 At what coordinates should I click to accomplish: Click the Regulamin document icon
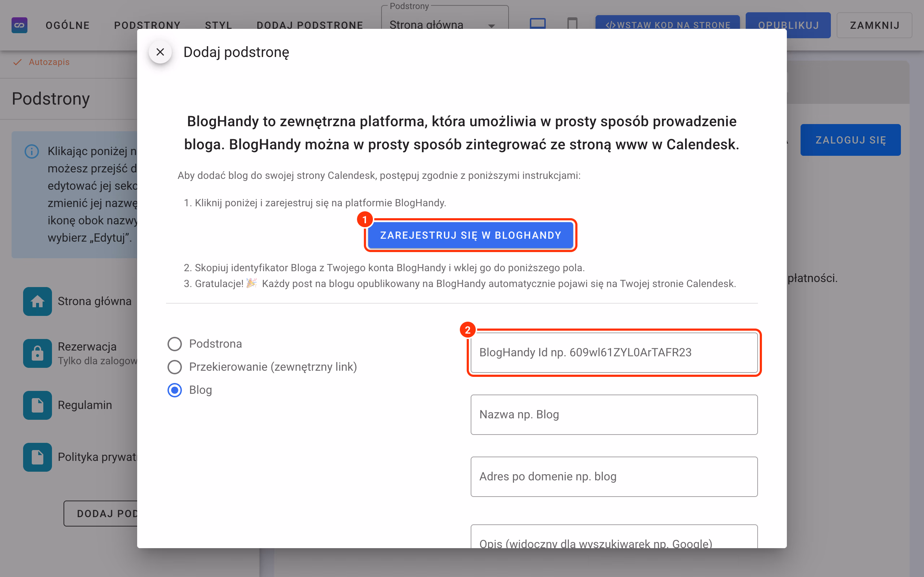point(38,405)
